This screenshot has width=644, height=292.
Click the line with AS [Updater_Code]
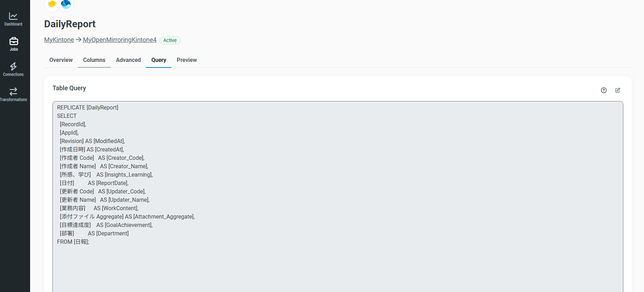coord(103,191)
